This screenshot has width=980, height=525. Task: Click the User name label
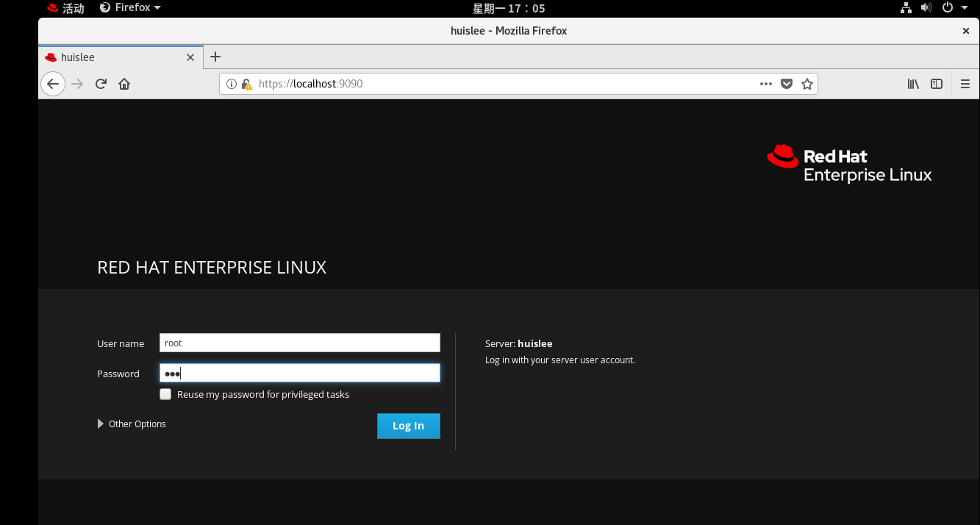[121, 343]
